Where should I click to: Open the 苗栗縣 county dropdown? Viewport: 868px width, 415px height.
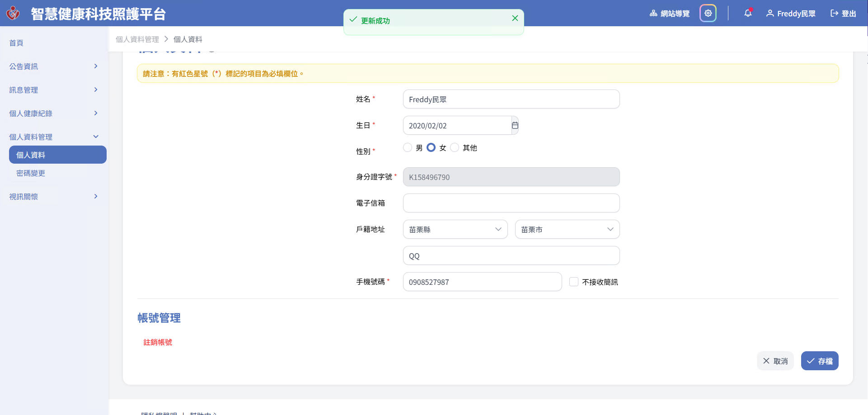click(x=455, y=229)
